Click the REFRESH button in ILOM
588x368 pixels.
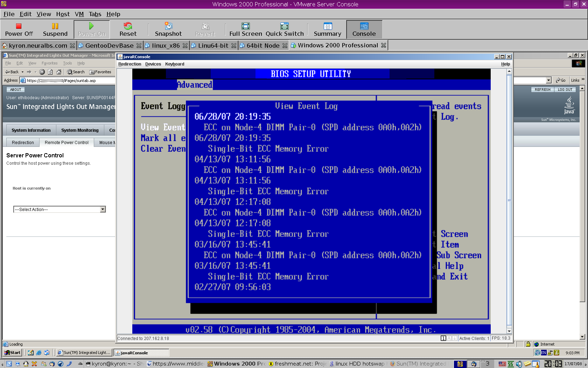click(x=542, y=89)
